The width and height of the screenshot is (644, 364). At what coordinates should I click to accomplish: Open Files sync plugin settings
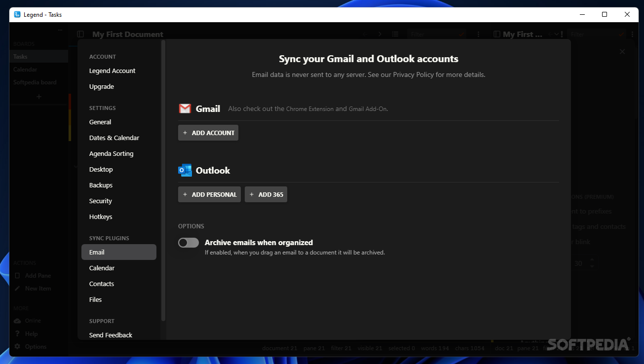[x=95, y=299]
